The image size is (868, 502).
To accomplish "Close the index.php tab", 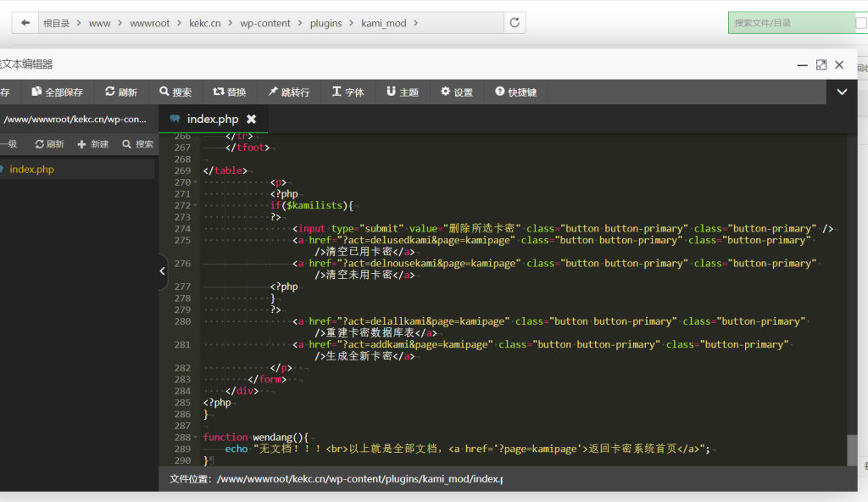I will click(x=251, y=120).
